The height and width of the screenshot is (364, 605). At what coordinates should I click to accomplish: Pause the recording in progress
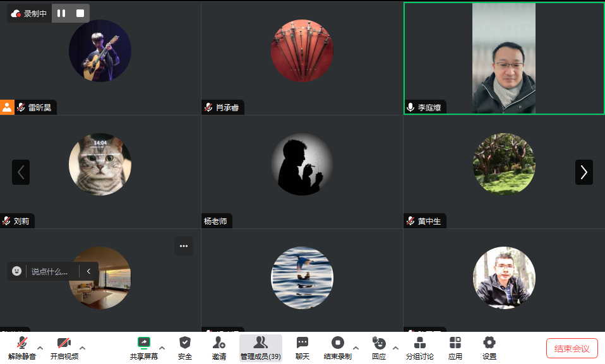tap(61, 13)
